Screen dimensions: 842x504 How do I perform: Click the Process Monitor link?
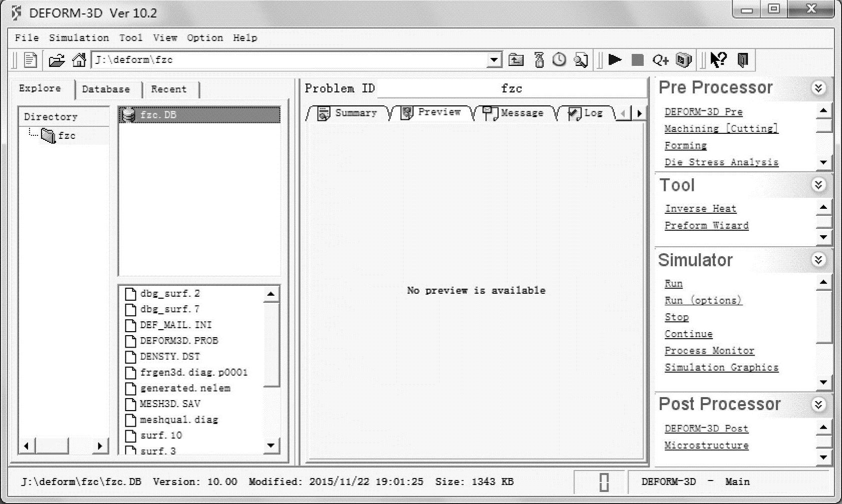709,351
